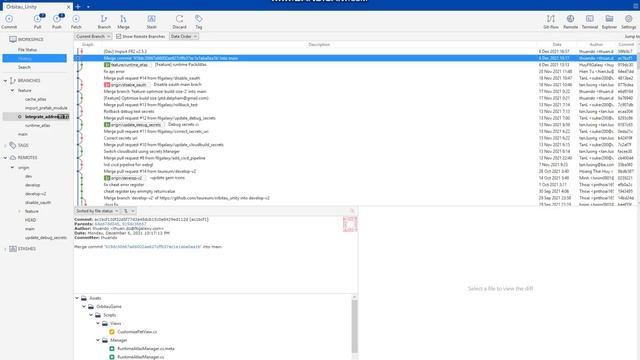Click the WORKSPACE monitor icon
Screen dimensions: 640x360
tap(13, 39)
